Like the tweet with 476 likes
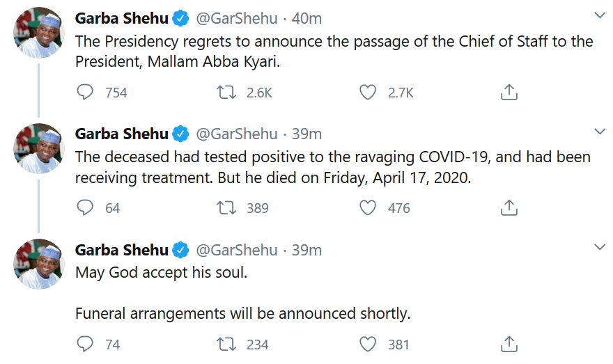The height and width of the screenshot is (364, 613). (x=368, y=207)
